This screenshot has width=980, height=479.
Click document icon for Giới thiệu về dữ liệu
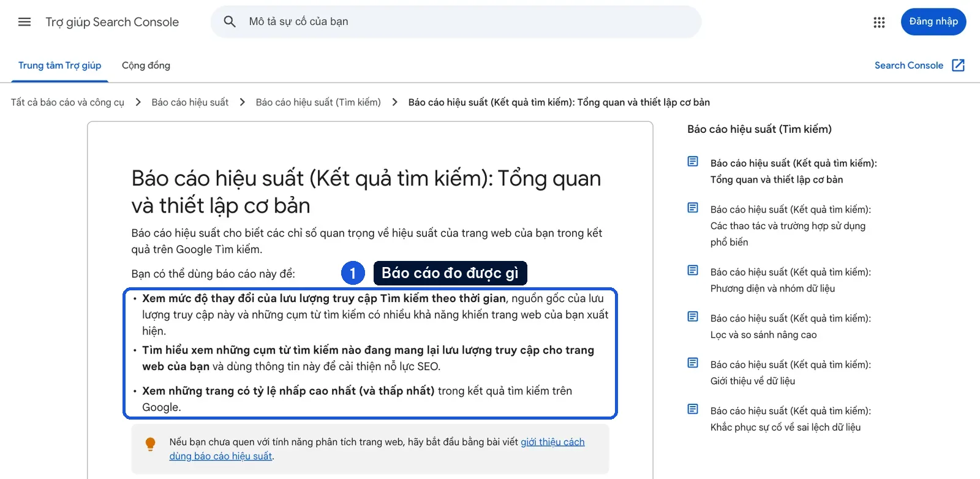[693, 363]
